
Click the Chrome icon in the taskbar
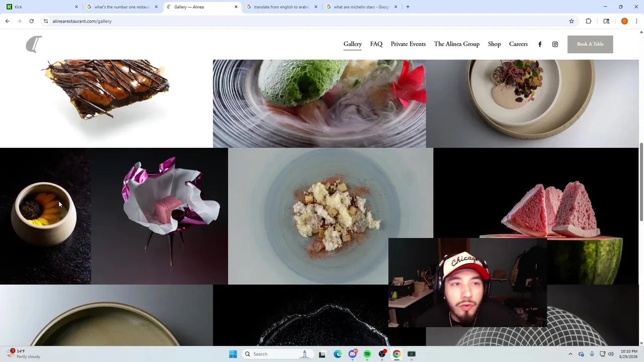(397, 354)
